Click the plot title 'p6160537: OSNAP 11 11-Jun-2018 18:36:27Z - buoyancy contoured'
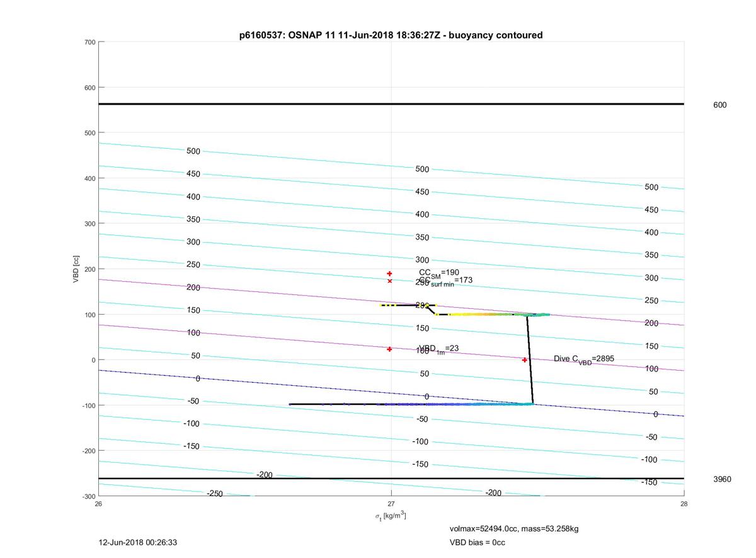 coord(391,35)
